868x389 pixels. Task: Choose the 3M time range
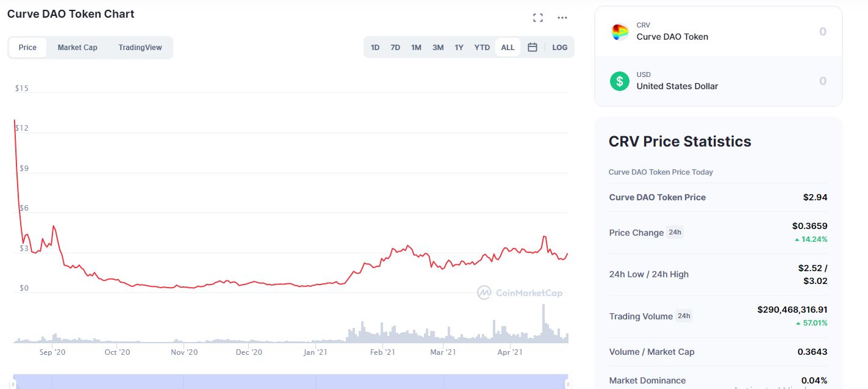438,48
